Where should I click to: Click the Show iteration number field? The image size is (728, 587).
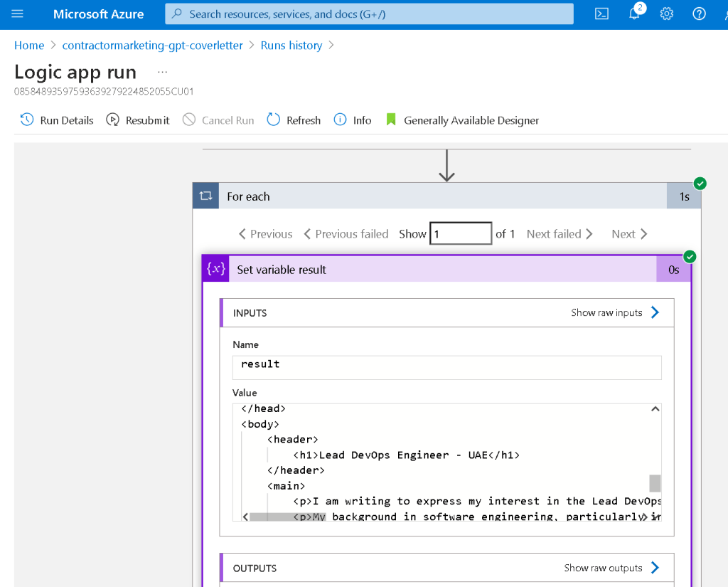[x=461, y=233]
